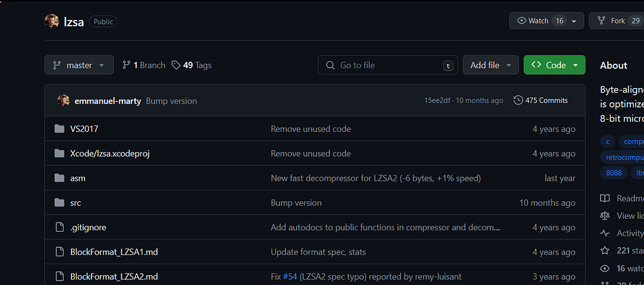Open the emmanuel-marty author link

pos(108,101)
